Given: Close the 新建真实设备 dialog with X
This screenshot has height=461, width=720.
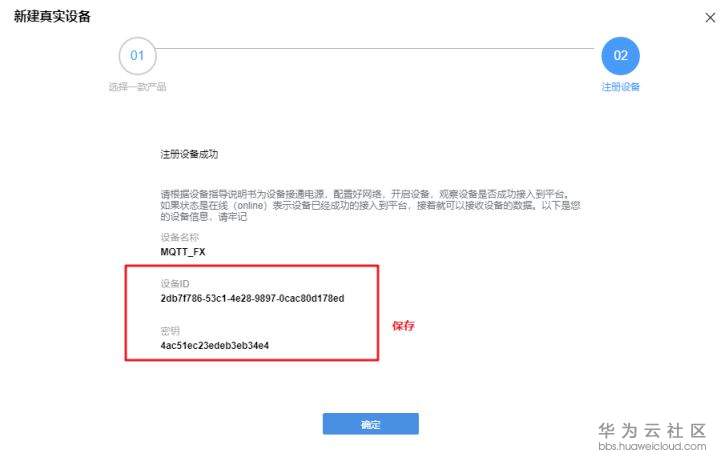Looking at the screenshot, I should click(x=710, y=17).
